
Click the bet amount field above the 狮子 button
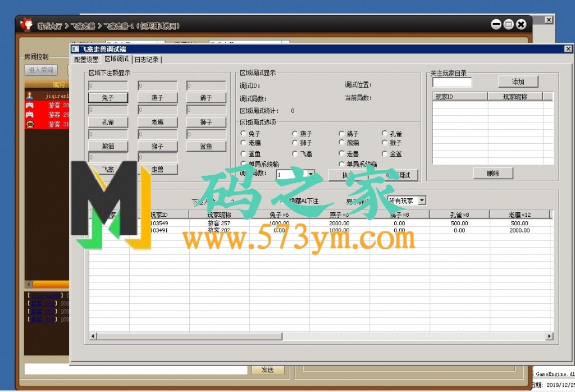(206, 110)
